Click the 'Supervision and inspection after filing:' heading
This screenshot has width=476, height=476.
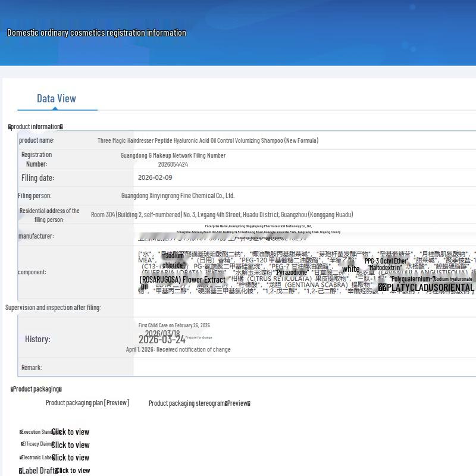(x=53, y=308)
